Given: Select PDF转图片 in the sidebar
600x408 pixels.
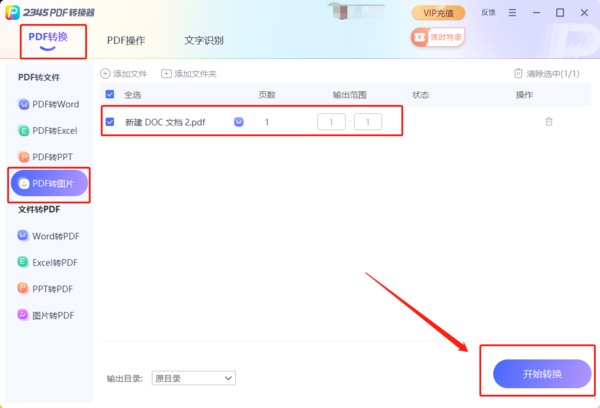Looking at the screenshot, I should 49,184.
